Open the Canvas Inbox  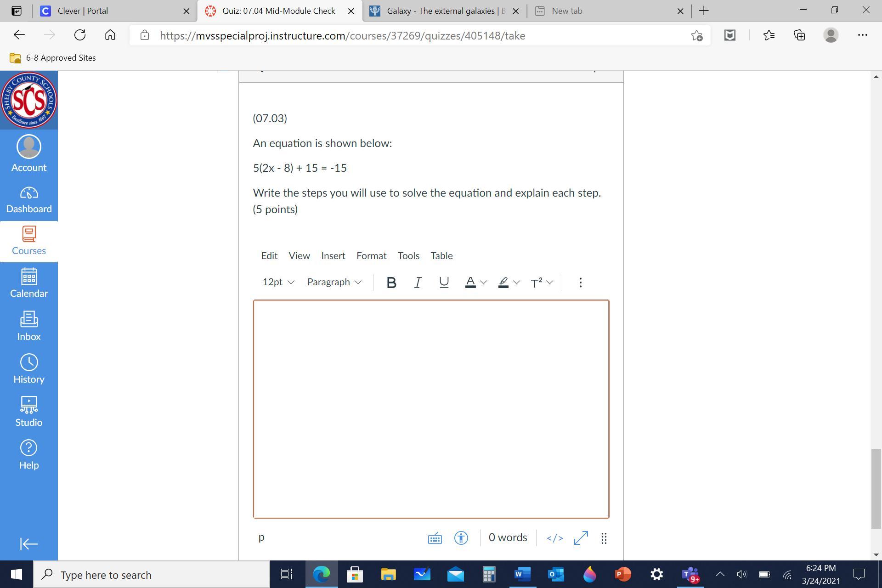pos(28,326)
